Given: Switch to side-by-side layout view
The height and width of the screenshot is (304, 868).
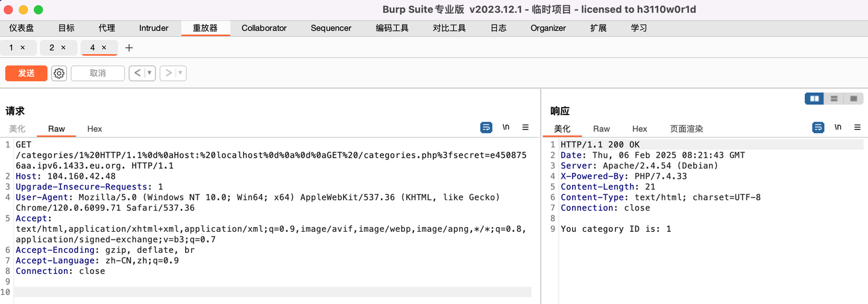Looking at the screenshot, I should tap(814, 98).
